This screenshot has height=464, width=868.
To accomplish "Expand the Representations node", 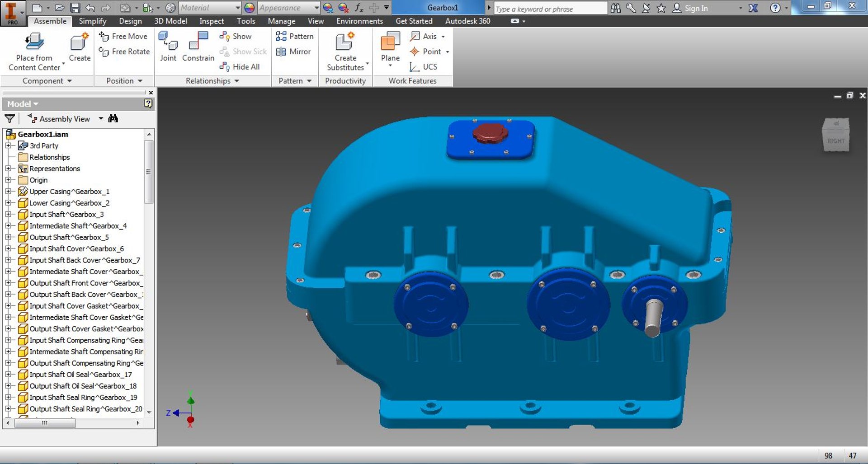I will tap(8, 169).
